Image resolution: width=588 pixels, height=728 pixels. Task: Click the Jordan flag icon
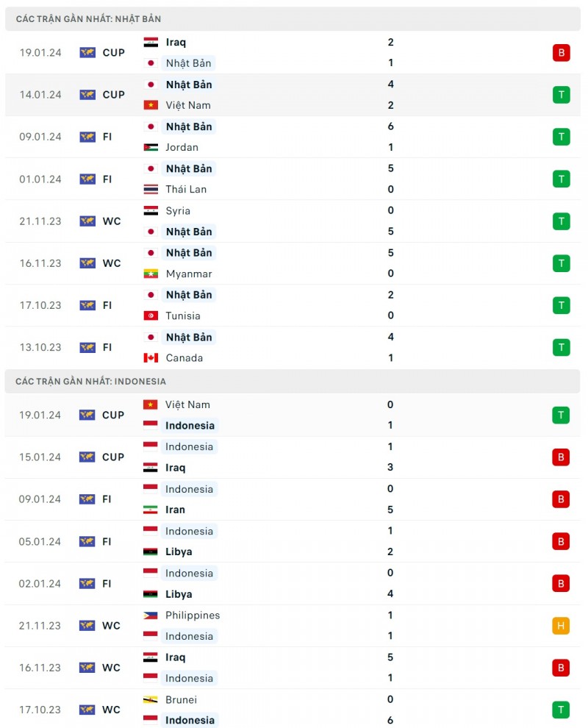151,147
